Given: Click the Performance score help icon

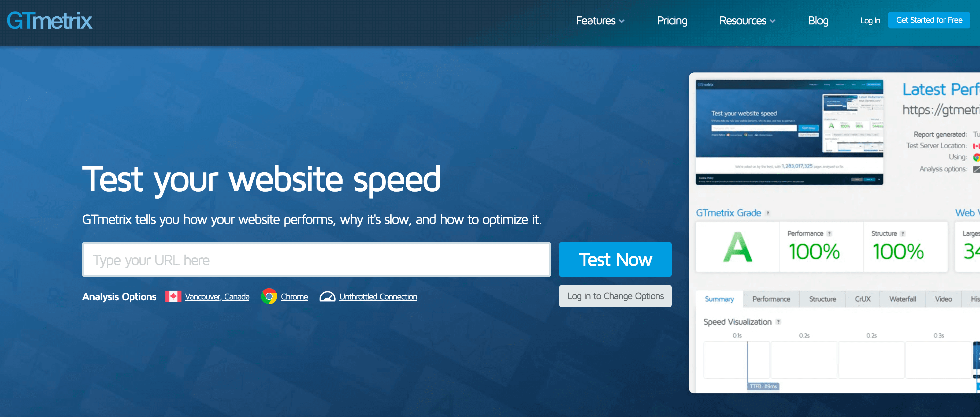Looking at the screenshot, I should click(x=829, y=234).
